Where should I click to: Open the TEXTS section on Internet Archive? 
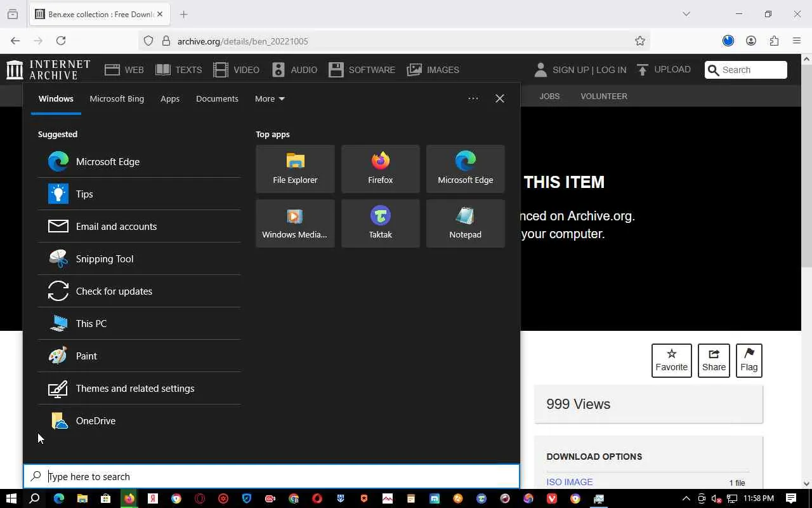tap(179, 70)
